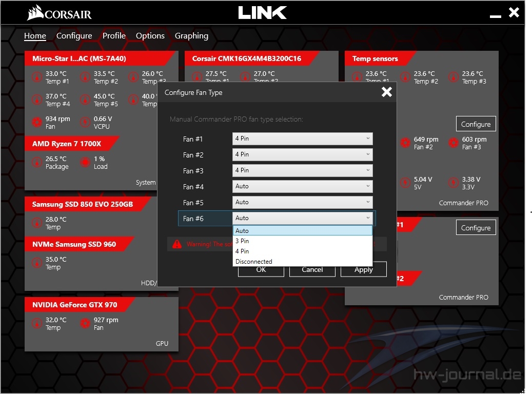Open the Fan #4 type dropdown
This screenshot has height=394, width=532.
[x=302, y=186]
